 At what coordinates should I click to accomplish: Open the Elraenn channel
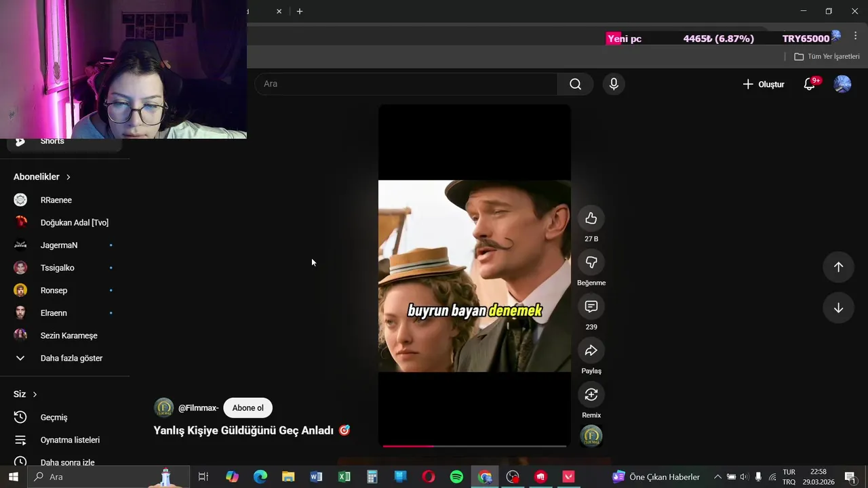click(x=65, y=313)
